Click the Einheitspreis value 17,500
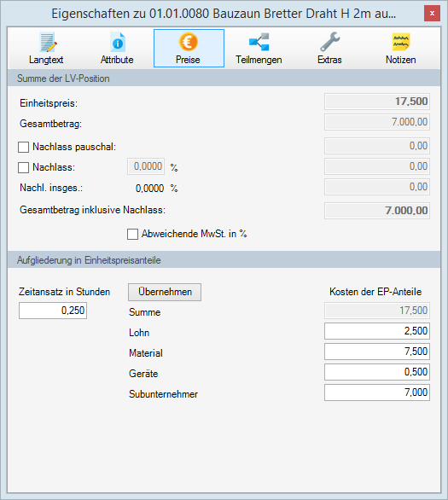This screenshot has width=448, height=500. 377,102
